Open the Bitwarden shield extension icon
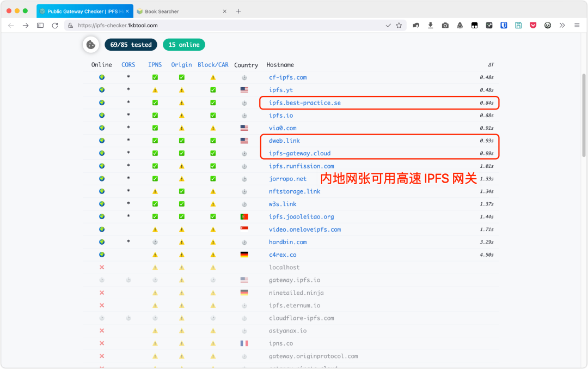The width and height of the screenshot is (588, 369). tap(504, 26)
